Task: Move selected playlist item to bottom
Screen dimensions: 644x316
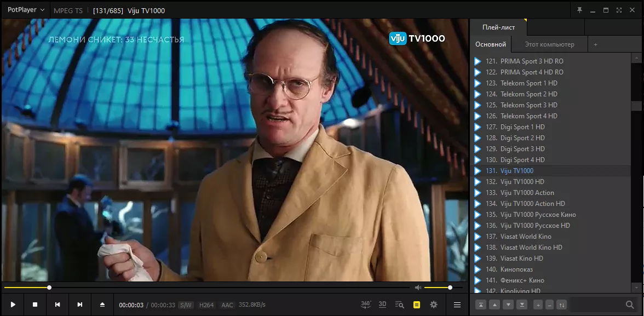Action: coord(521,304)
